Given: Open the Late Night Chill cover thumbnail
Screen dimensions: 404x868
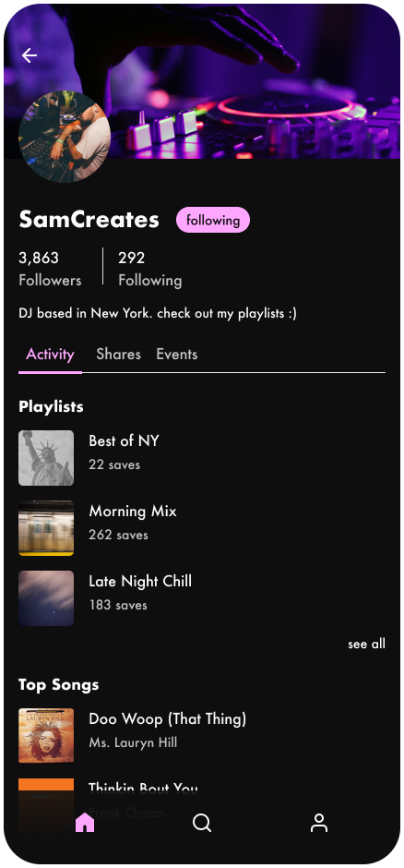Looking at the screenshot, I should click(x=46, y=598).
